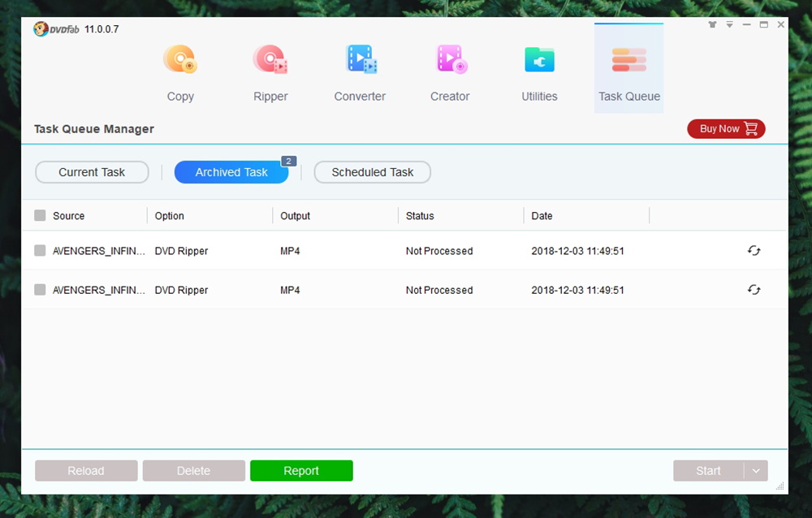Image resolution: width=812 pixels, height=518 pixels.
Task: Close the DVDFab window
Action: click(x=781, y=24)
